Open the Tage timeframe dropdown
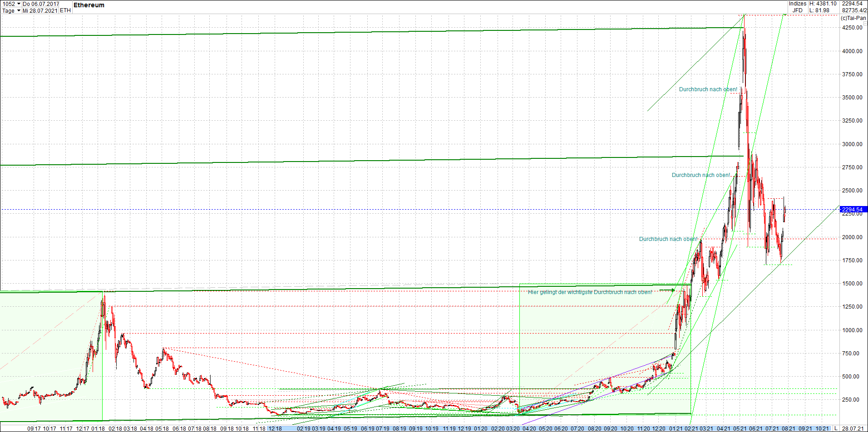Screen dimensions: 868x432 point(9,10)
